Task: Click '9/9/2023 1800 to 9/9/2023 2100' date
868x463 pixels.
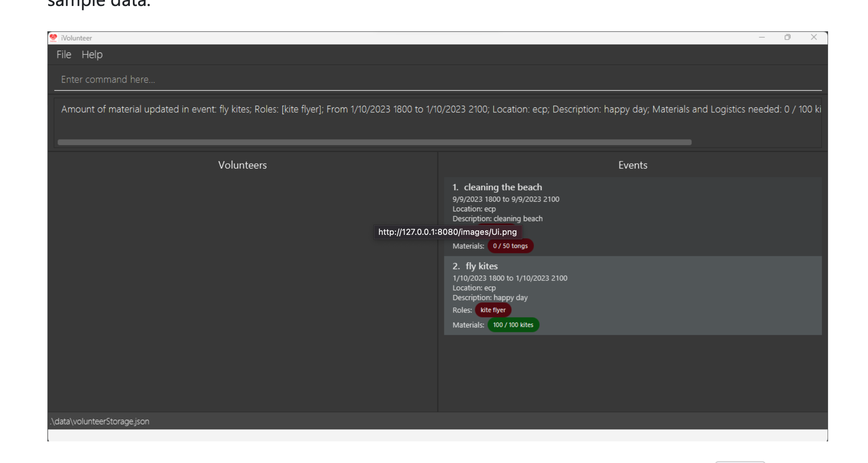Action: pyautogui.click(x=506, y=199)
